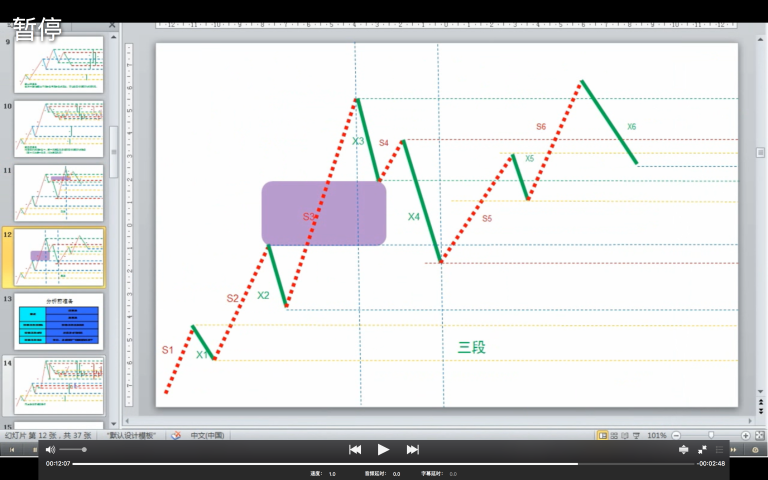Adjust the video volume slider
This screenshot has height=480, width=768.
72,450
